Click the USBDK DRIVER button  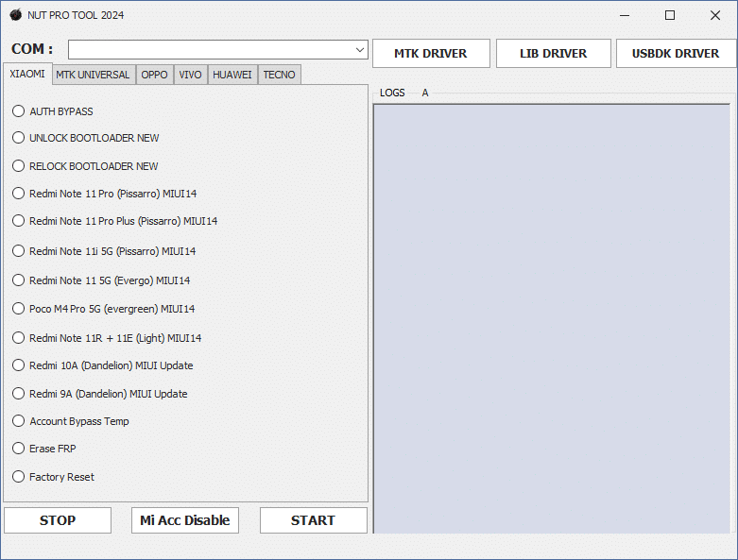(x=675, y=54)
